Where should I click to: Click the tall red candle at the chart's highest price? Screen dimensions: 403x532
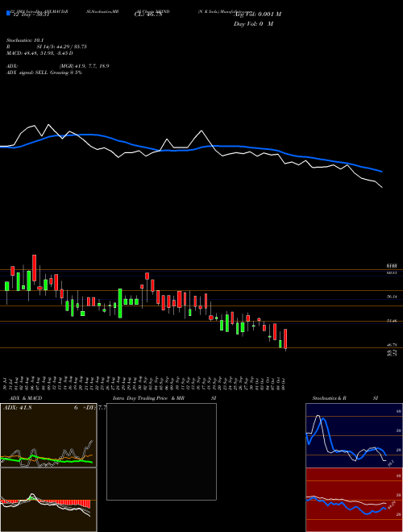[x=35, y=268]
